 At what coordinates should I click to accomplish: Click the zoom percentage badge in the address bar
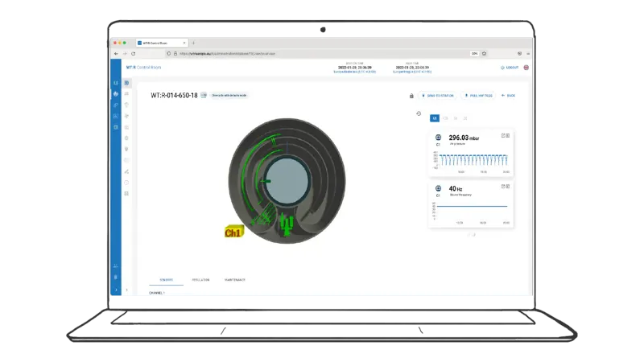[x=474, y=54]
